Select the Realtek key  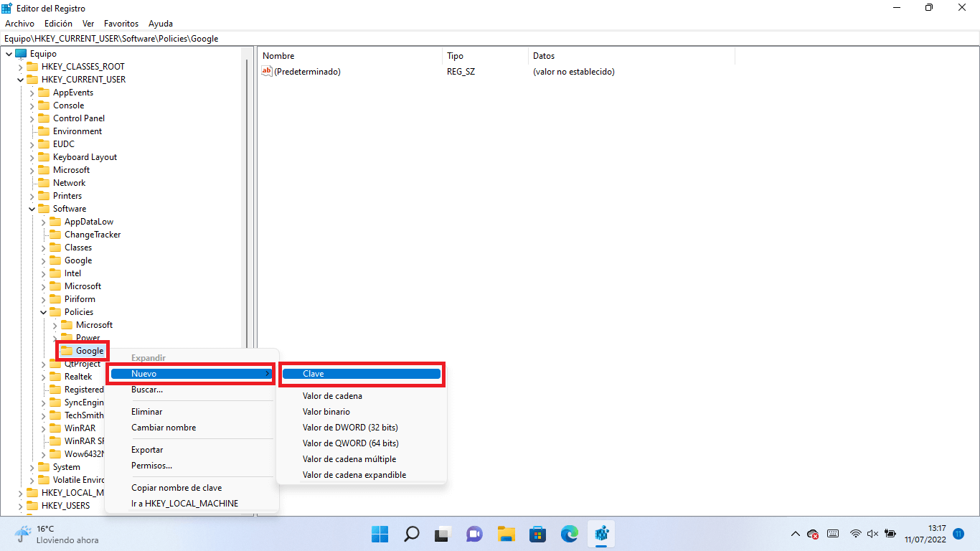point(78,377)
